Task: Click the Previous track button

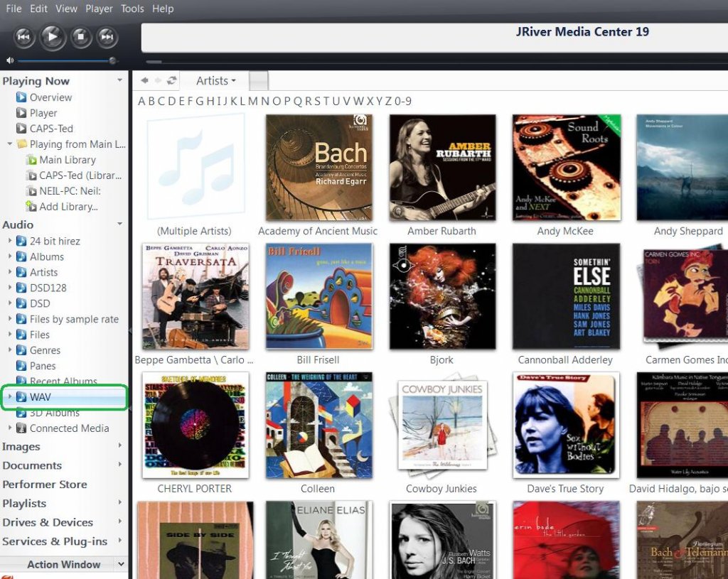Action: point(23,37)
